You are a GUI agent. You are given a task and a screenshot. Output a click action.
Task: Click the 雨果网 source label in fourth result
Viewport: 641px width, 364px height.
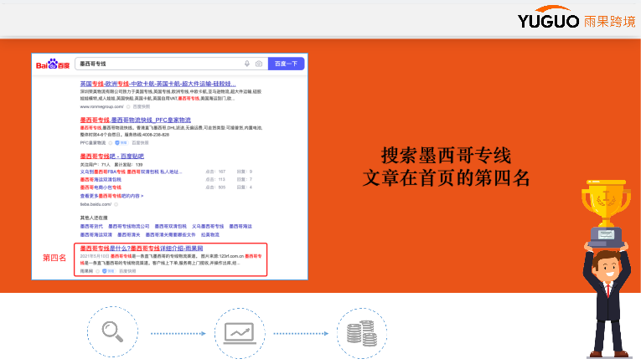[x=86, y=271]
